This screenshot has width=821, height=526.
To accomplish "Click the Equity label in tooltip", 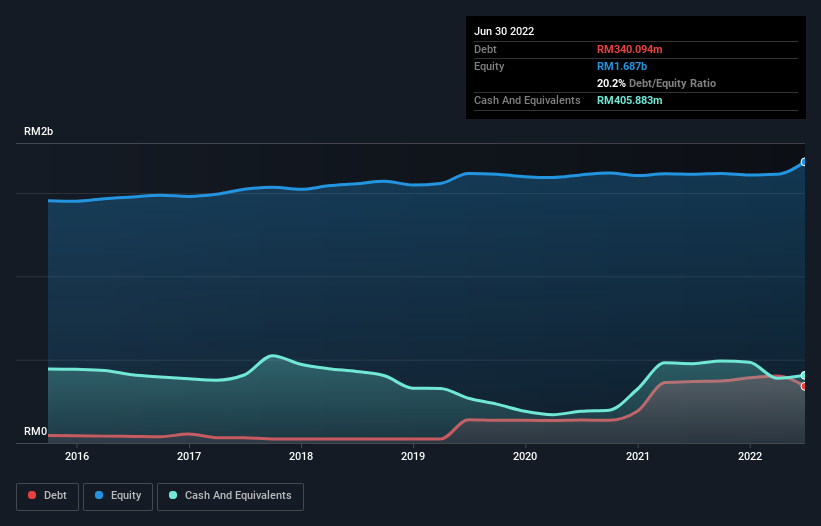I will tap(489, 66).
